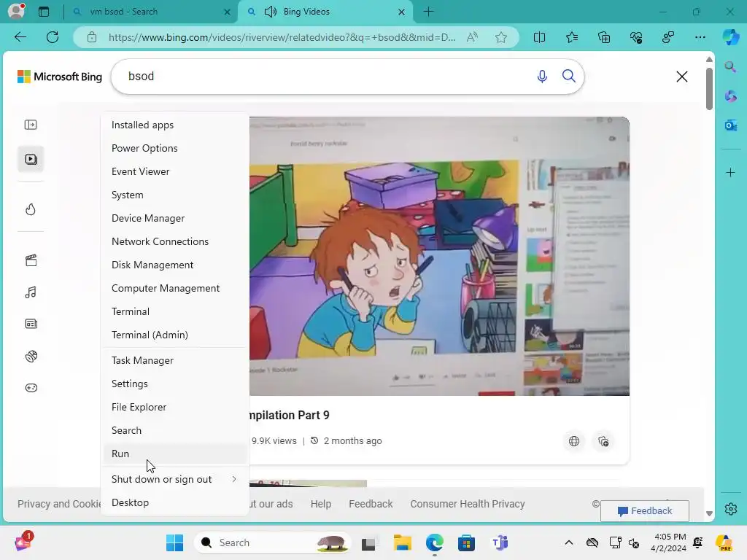Click the address bar URL
The width and height of the screenshot is (747, 560).
click(282, 37)
